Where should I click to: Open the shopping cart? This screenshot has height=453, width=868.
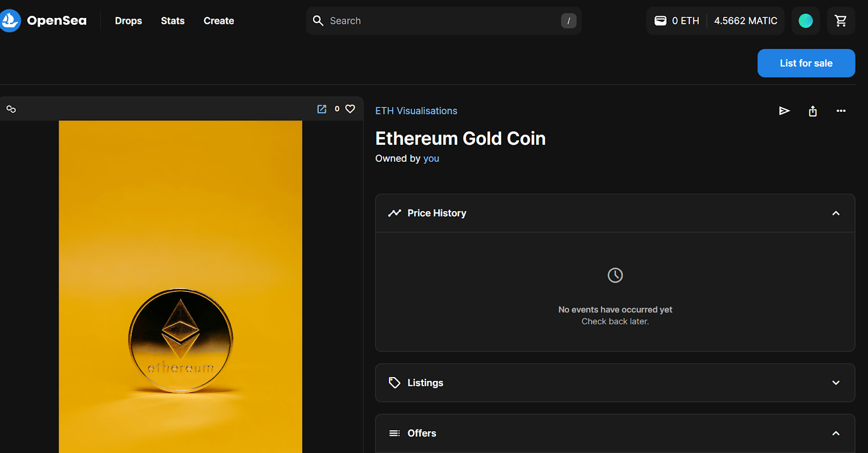840,21
